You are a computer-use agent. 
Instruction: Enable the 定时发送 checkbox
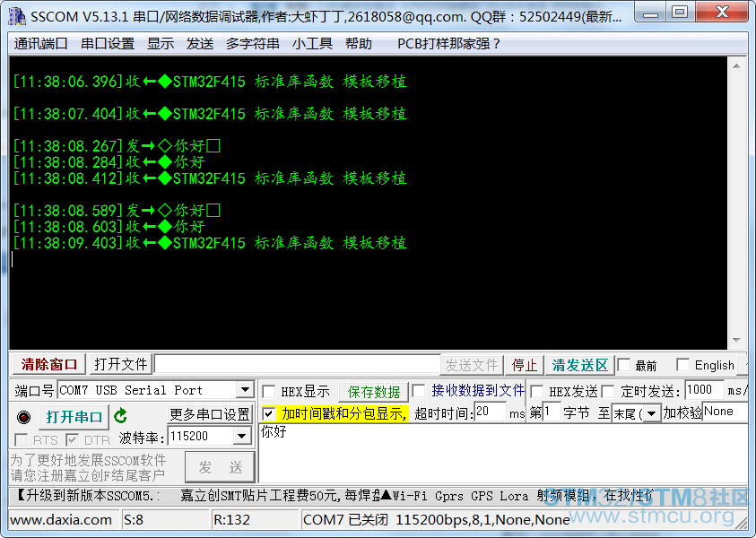[x=608, y=391]
